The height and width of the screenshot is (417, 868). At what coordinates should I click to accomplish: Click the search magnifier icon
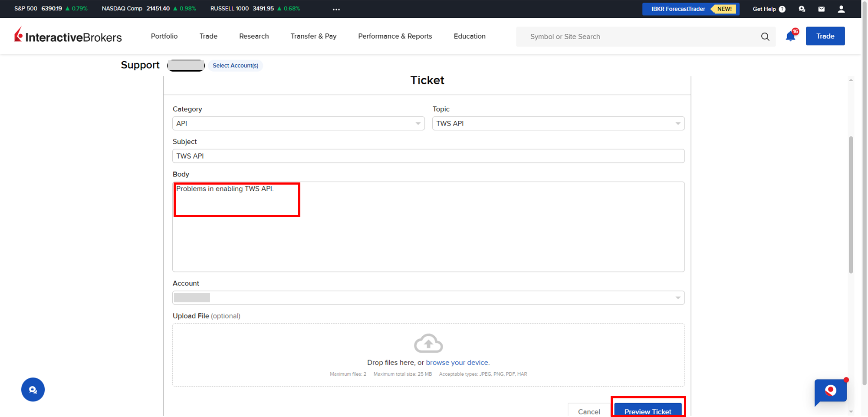(765, 37)
